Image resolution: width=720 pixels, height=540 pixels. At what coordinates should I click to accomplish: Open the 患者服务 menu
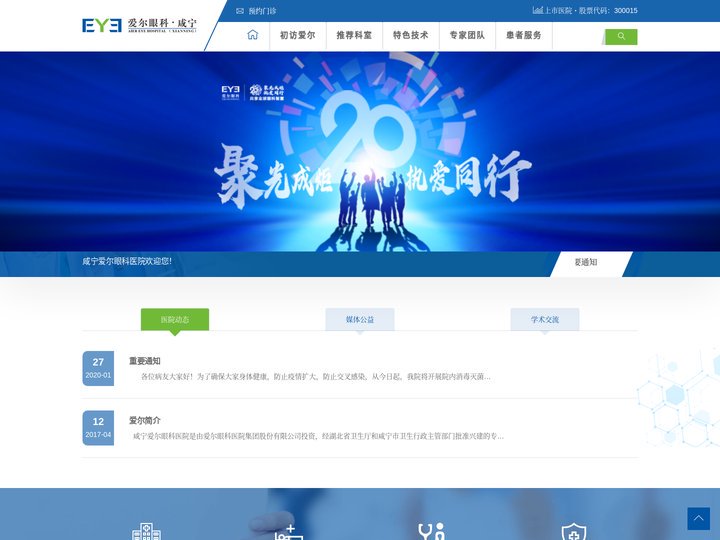[523, 35]
